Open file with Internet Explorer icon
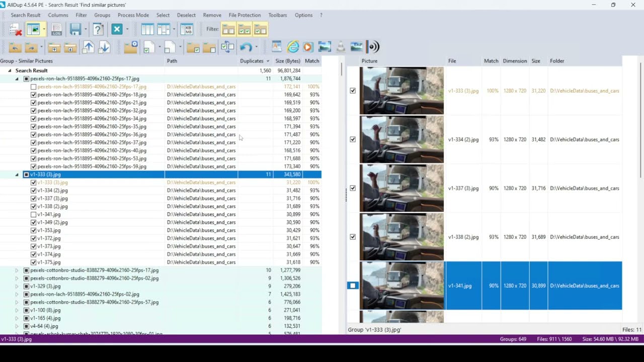Image resolution: width=644 pixels, height=362 pixels. pyautogui.click(x=293, y=47)
